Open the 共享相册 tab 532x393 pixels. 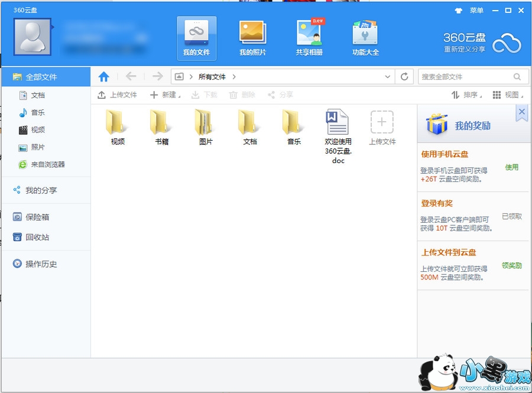pos(309,38)
